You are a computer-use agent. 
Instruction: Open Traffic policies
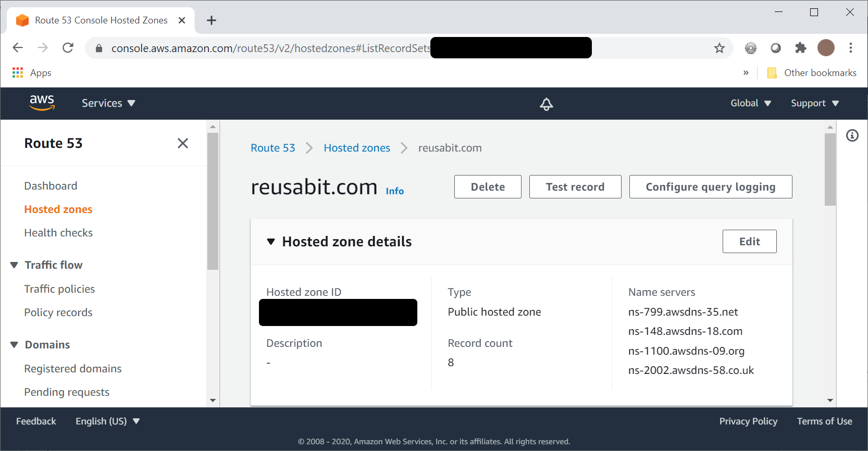tap(59, 289)
